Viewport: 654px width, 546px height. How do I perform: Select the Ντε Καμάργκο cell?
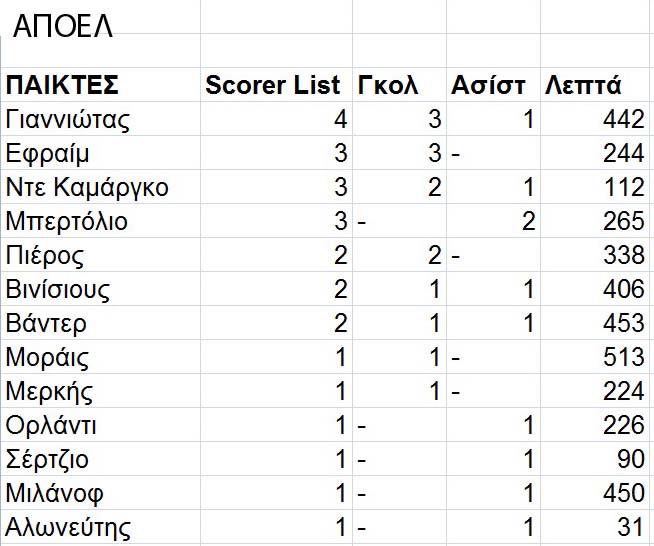tap(87, 188)
